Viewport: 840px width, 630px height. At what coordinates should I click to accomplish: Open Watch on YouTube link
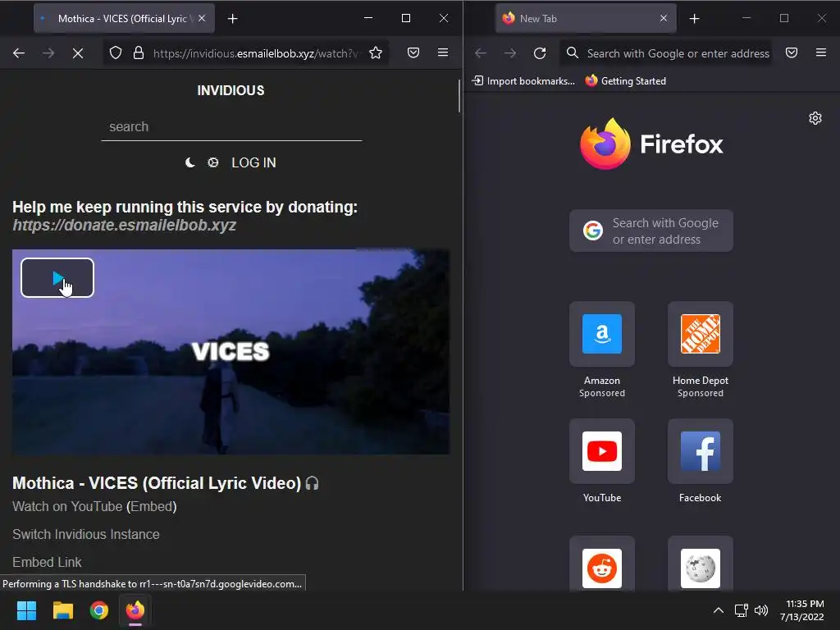67,506
